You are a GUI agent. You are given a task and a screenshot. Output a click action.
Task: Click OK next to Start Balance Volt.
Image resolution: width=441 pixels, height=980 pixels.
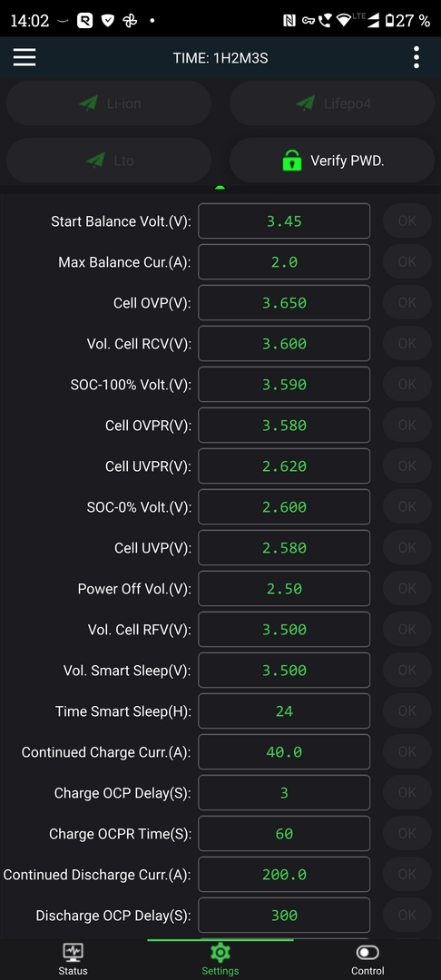(x=407, y=220)
